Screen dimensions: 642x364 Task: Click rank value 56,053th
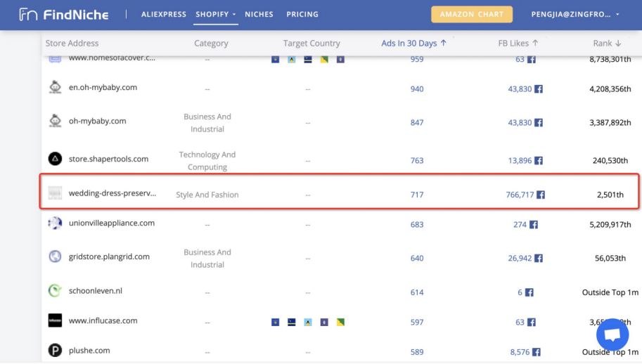[x=610, y=259]
